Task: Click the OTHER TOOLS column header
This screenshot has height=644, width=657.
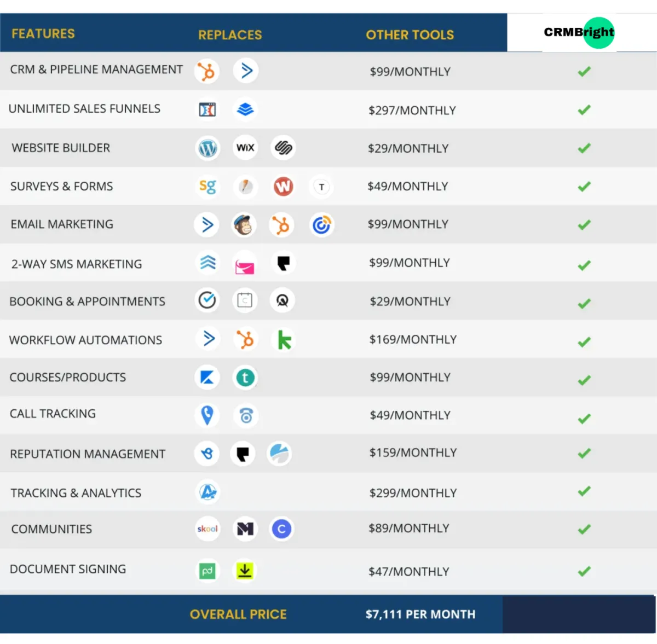Action: [410, 35]
